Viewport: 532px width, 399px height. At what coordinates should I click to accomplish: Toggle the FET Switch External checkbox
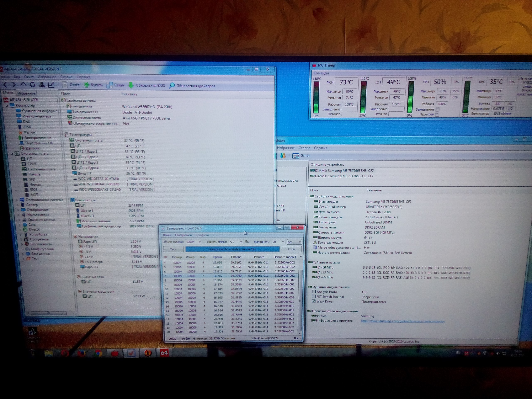[314, 297]
